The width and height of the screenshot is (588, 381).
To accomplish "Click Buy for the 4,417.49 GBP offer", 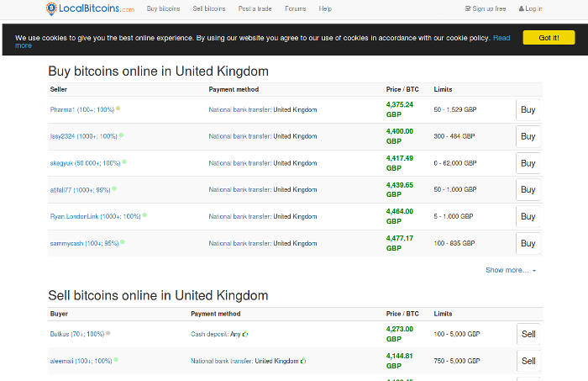I will pos(528,163).
